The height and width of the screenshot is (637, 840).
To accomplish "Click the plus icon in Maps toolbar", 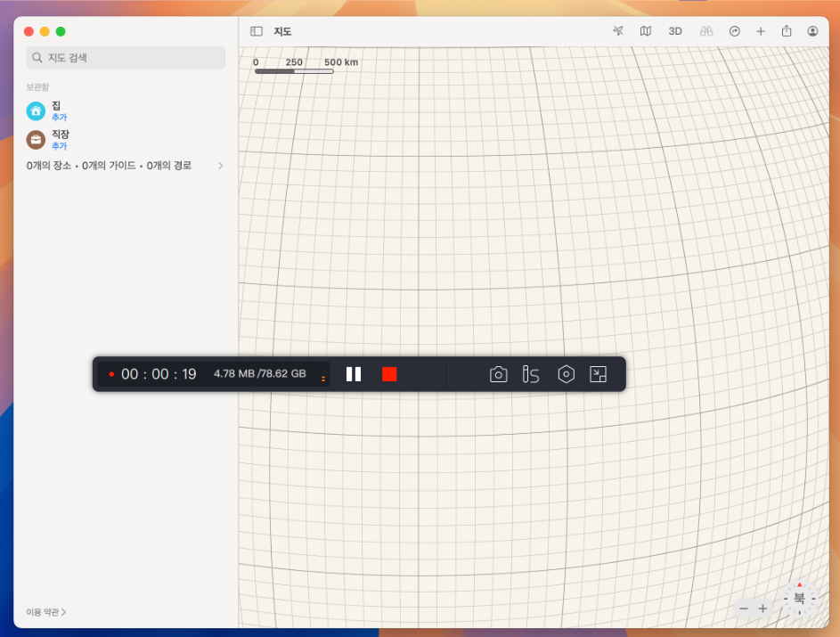I will 761,31.
